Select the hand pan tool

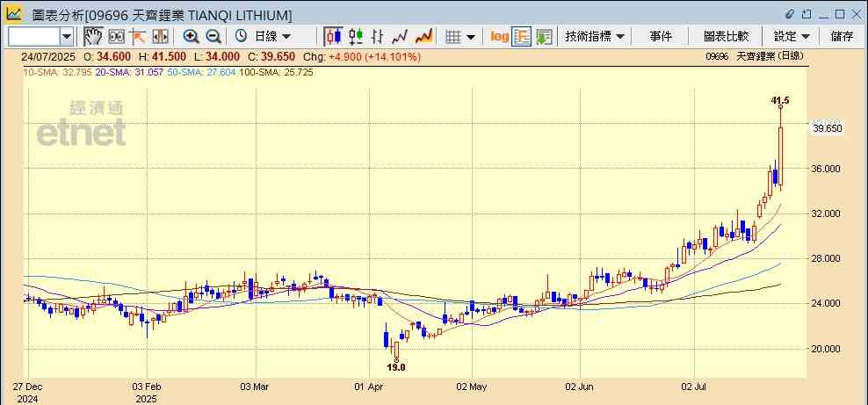click(x=93, y=37)
